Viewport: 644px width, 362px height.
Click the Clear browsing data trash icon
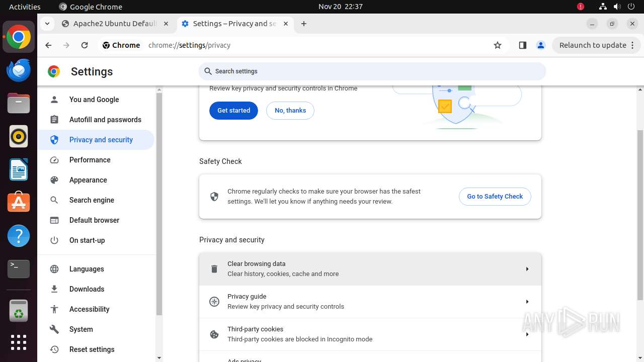(x=214, y=269)
